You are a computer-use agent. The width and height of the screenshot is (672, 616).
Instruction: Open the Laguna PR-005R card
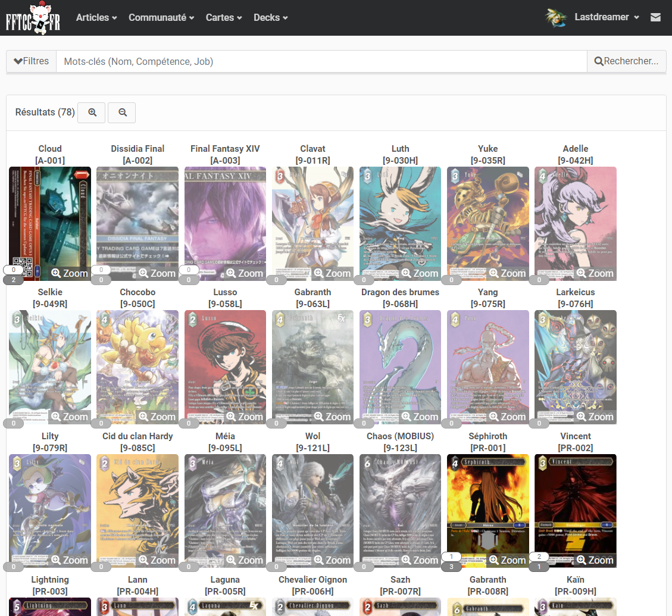[x=225, y=606]
